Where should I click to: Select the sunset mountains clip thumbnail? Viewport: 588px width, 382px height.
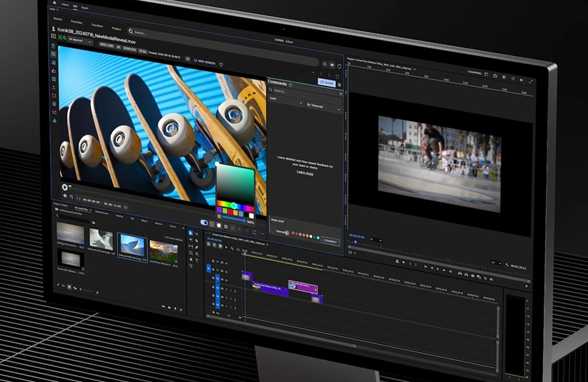coord(164,253)
